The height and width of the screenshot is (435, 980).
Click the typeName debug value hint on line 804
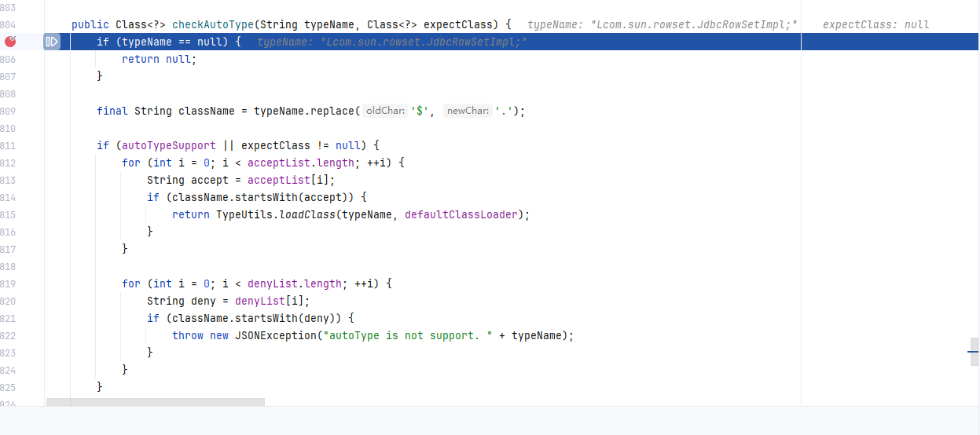click(663, 24)
